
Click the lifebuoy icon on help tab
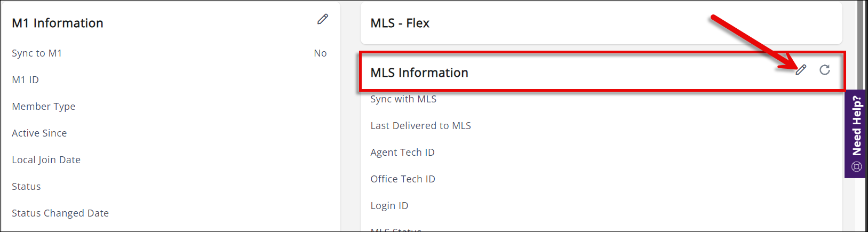[x=857, y=167]
